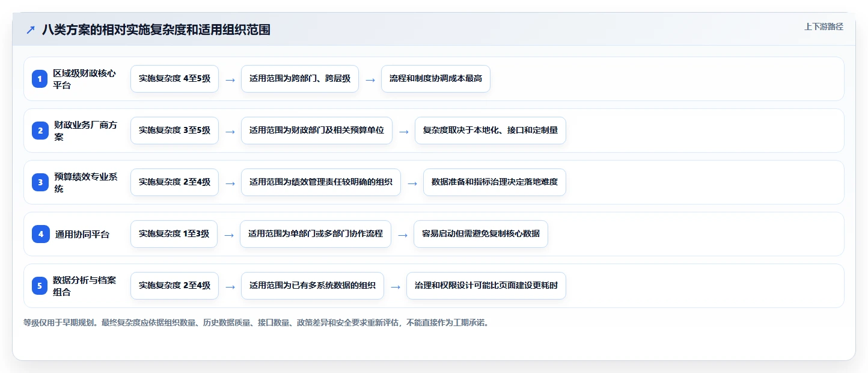Viewport: 868px width, 373px height.
Task: Click 实施复杂度 2至4级 in the 数据分析与档案组合 row
Action: pyautogui.click(x=174, y=286)
